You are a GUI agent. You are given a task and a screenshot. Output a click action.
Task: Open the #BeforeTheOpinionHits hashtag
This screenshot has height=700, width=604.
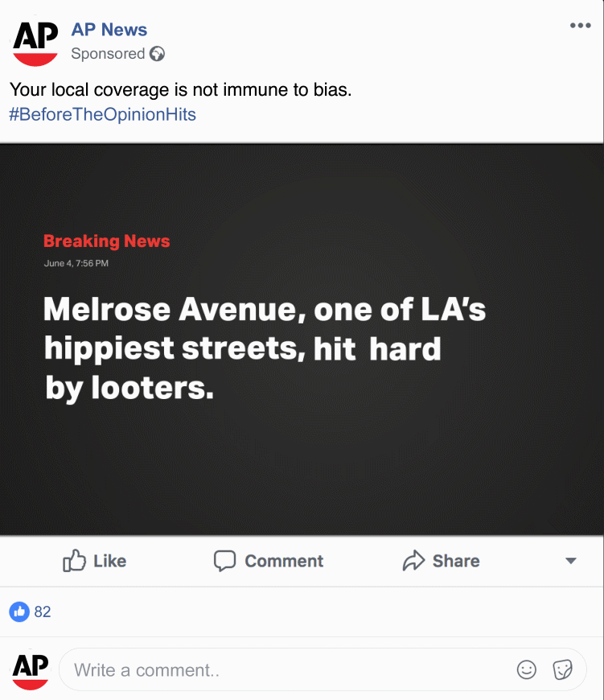pos(103,114)
